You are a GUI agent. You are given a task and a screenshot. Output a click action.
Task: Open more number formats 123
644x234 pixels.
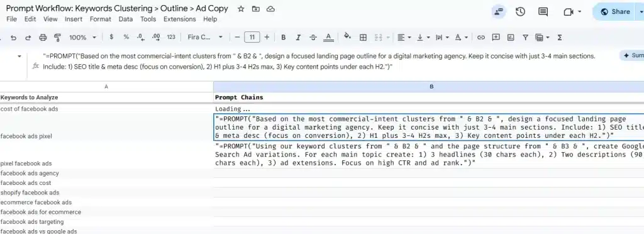click(x=171, y=37)
